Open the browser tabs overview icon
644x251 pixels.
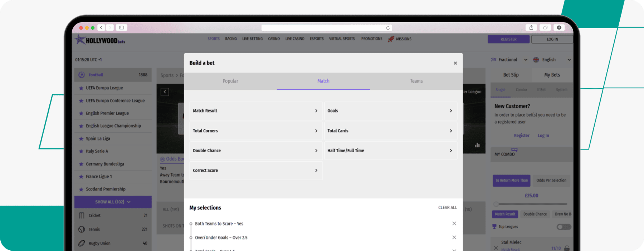pyautogui.click(x=545, y=28)
